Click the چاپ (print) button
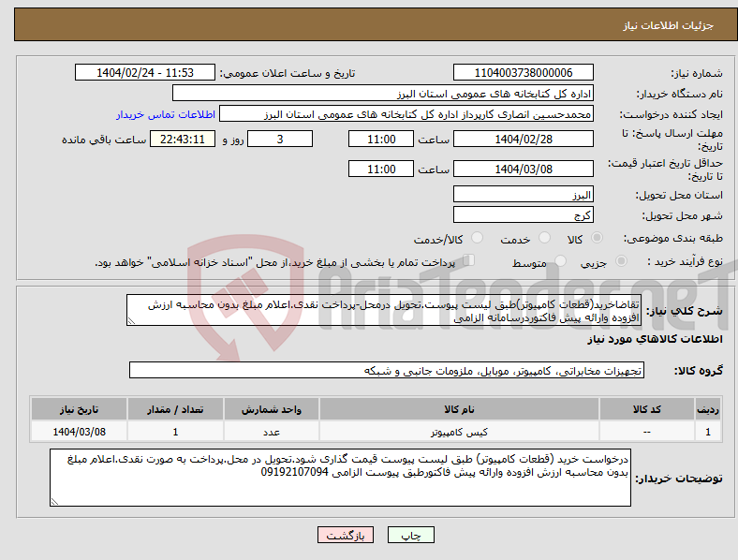 pos(410,535)
